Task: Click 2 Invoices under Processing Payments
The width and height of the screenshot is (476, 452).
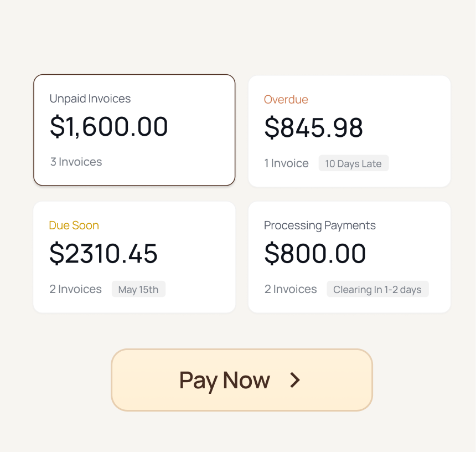Action: pyautogui.click(x=291, y=289)
